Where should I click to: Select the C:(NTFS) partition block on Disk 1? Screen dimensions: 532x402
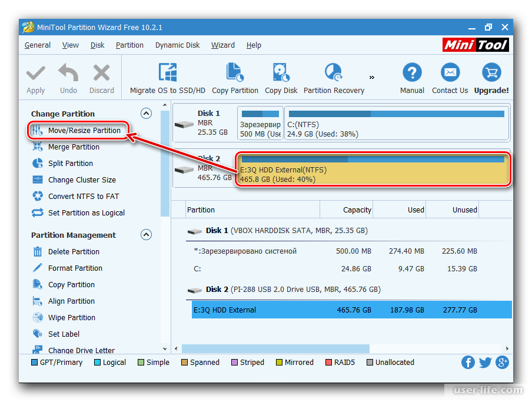(x=396, y=123)
